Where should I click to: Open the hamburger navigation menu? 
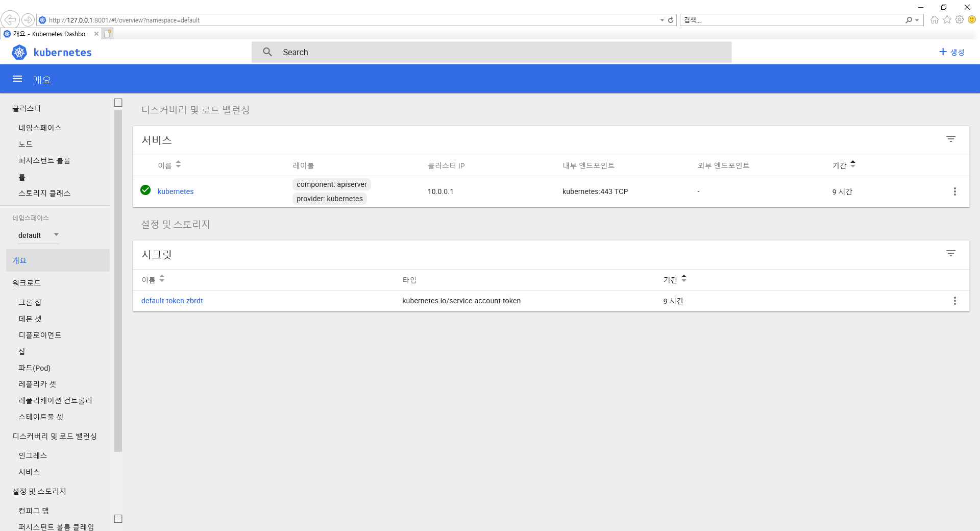[17, 79]
